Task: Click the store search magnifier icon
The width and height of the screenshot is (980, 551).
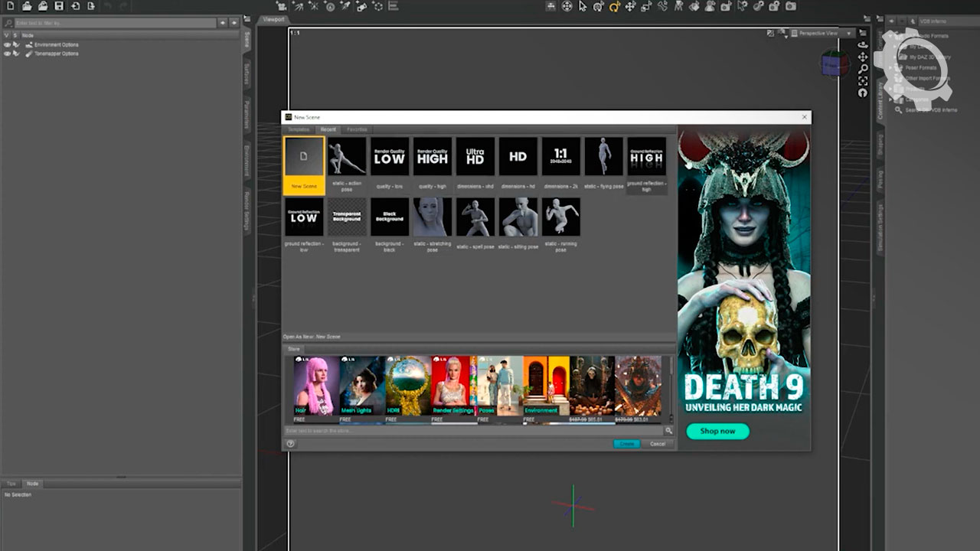Action: pyautogui.click(x=668, y=431)
